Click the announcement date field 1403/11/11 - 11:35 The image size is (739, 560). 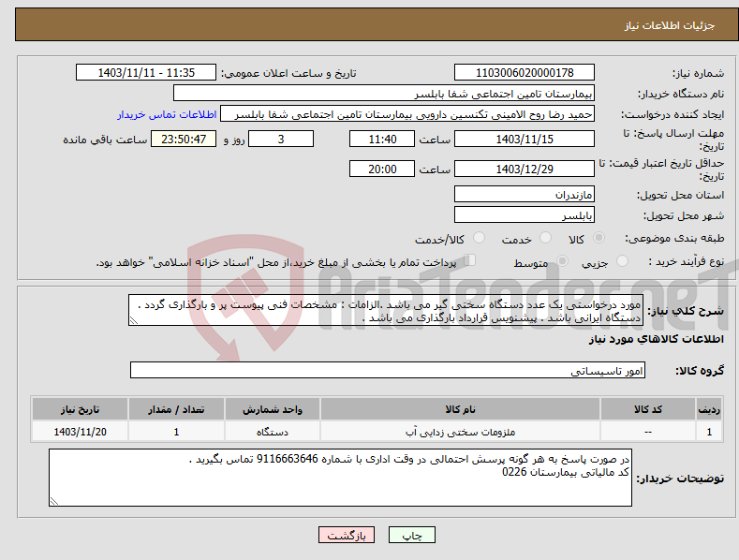tap(146, 73)
